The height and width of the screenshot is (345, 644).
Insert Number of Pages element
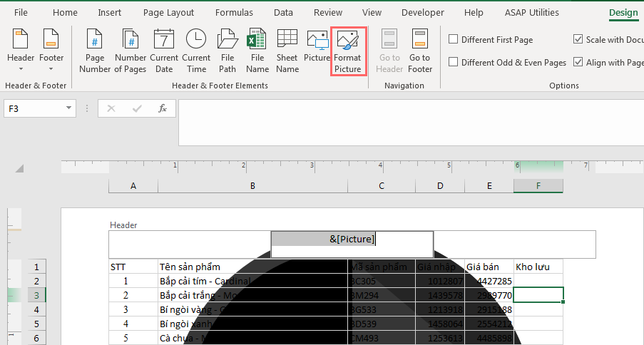point(131,51)
